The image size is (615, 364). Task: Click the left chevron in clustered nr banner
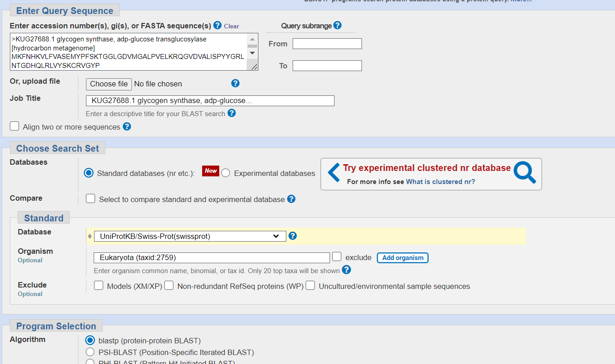point(334,173)
